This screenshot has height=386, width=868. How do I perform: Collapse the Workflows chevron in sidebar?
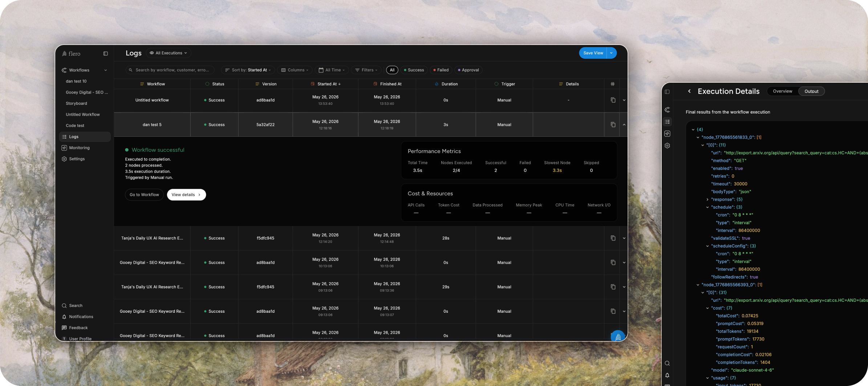coord(106,70)
